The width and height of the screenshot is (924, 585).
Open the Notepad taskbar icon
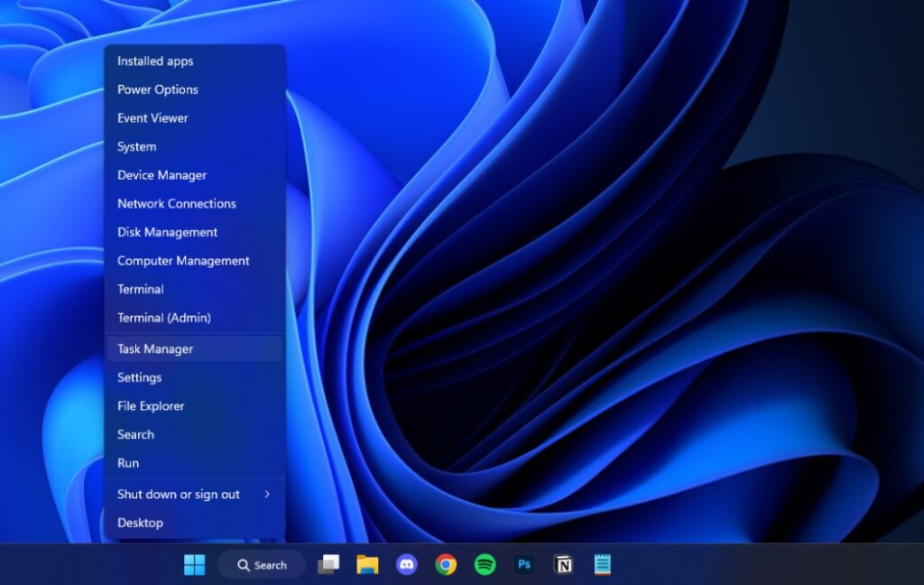(602, 564)
